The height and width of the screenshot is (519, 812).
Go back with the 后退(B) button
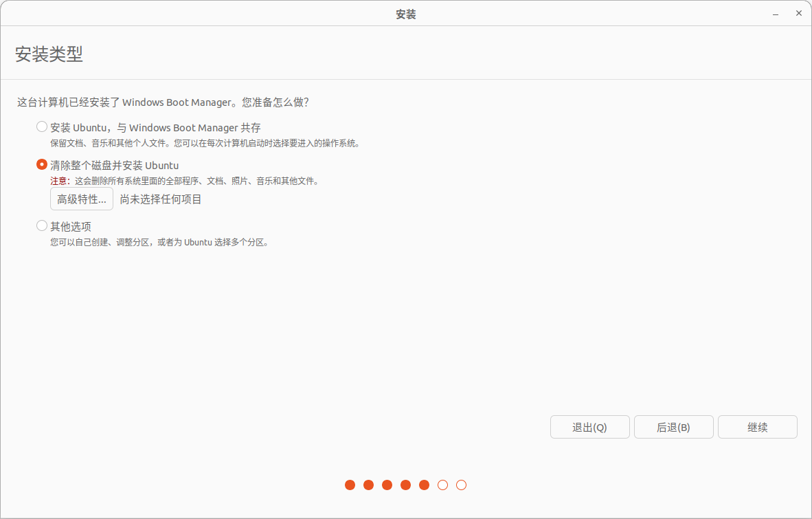674,427
